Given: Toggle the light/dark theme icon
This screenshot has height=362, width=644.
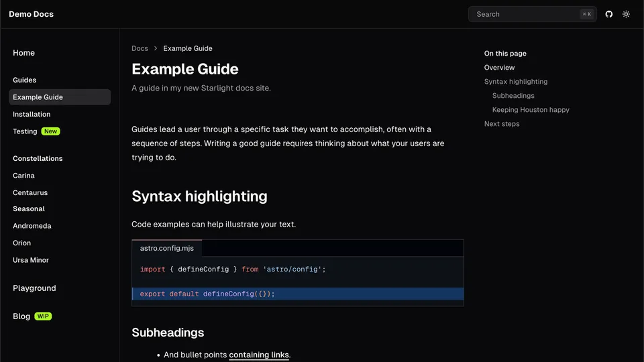Looking at the screenshot, I should pyautogui.click(x=626, y=14).
